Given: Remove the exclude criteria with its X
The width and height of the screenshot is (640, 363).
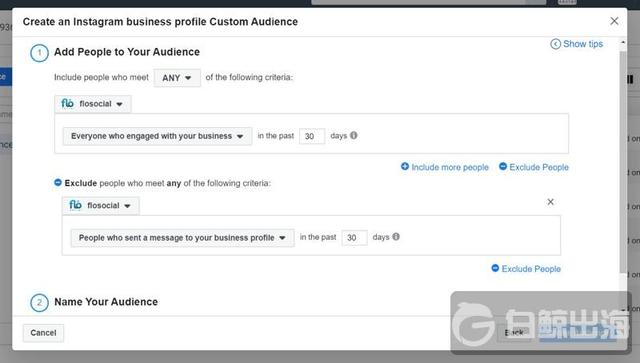Looking at the screenshot, I should [550, 202].
